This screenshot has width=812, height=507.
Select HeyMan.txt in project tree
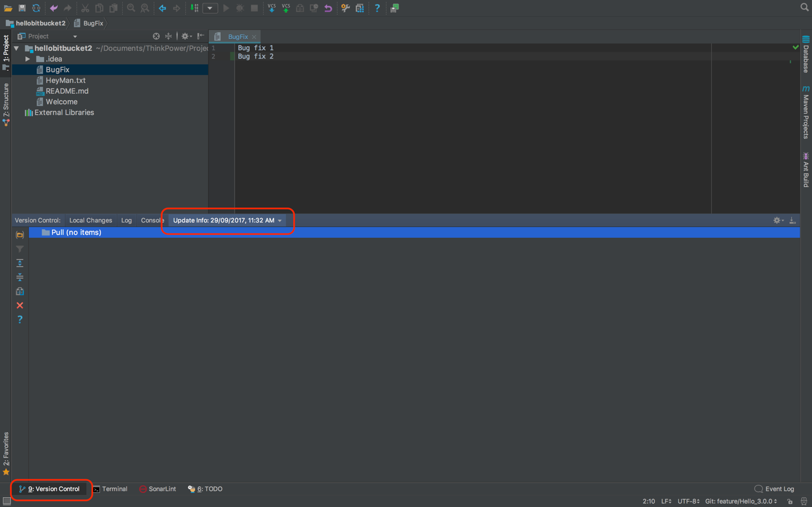pos(65,80)
